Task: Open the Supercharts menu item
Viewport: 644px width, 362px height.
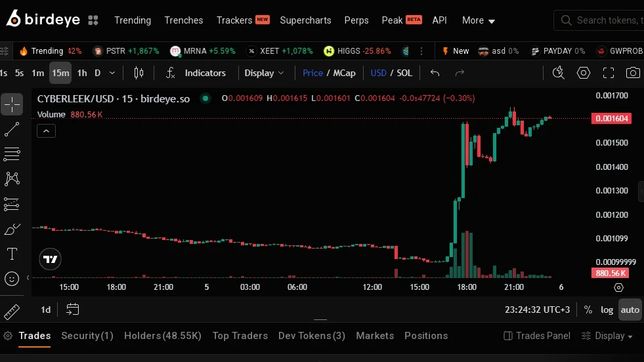Action: pyautogui.click(x=305, y=20)
